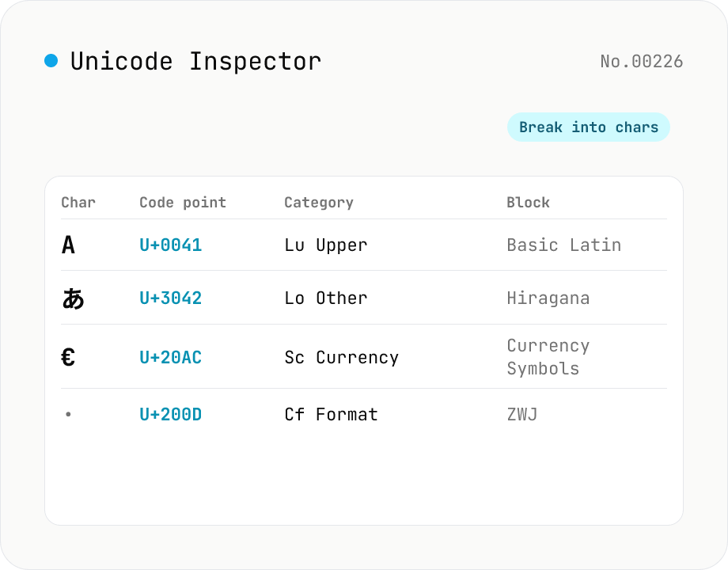728x570 pixels.
Task: Select the Cf Format category cell
Action: (x=332, y=414)
